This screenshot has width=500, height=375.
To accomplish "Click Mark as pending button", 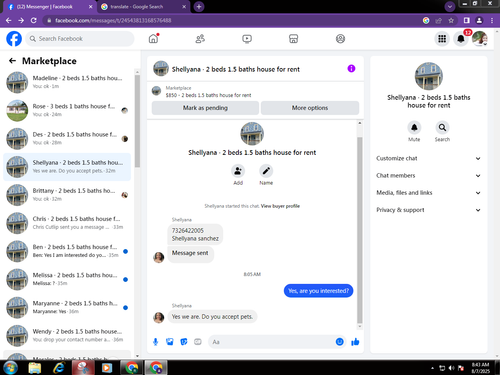I will [x=205, y=108].
